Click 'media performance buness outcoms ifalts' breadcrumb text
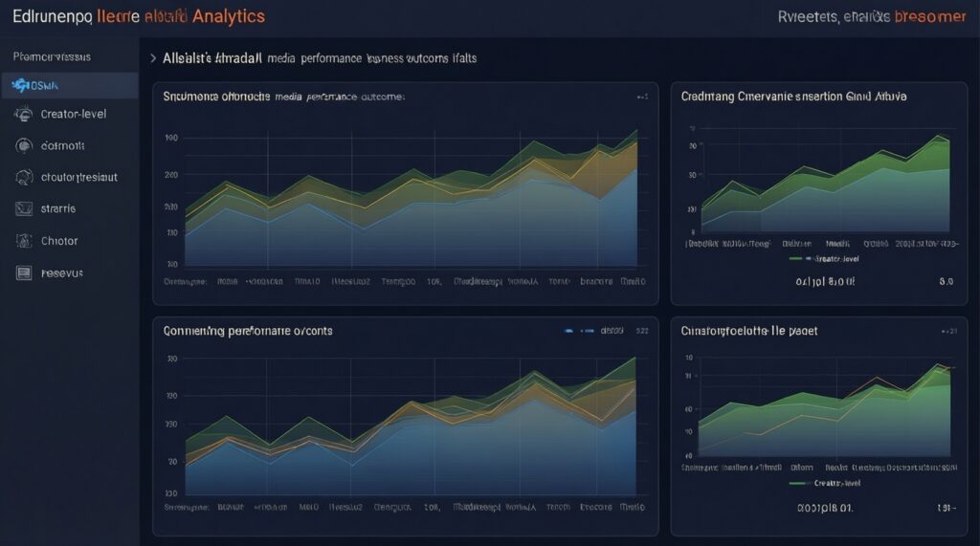Viewport: 980px width, 546px height. 372,58
